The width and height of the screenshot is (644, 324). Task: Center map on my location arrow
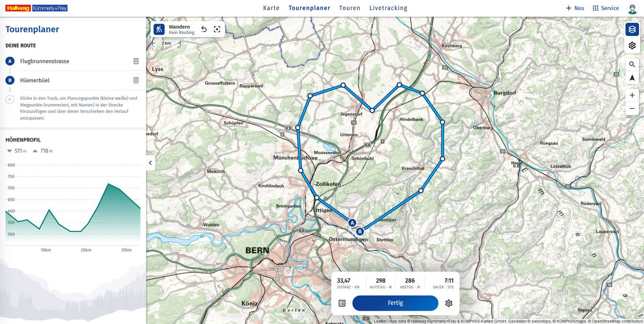point(632,78)
